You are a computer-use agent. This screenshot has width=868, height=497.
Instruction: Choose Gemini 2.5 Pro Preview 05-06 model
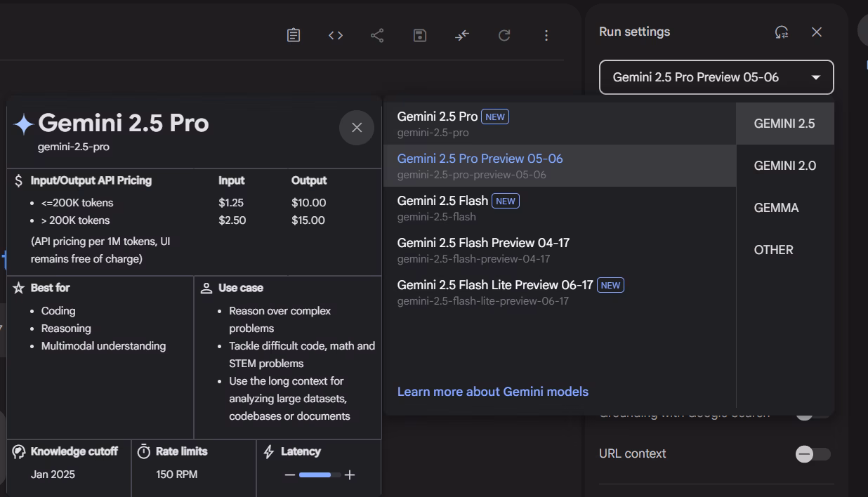coord(560,166)
